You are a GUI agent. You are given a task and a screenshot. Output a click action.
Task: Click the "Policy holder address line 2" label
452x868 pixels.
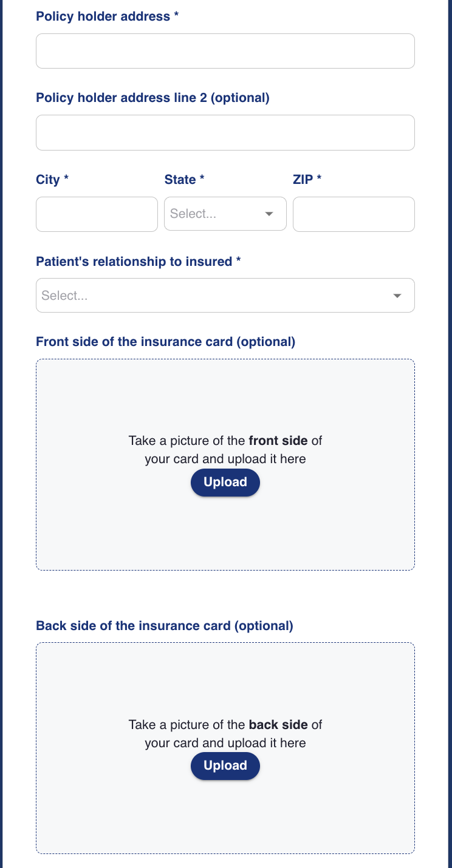pyautogui.click(x=152, y=98)
